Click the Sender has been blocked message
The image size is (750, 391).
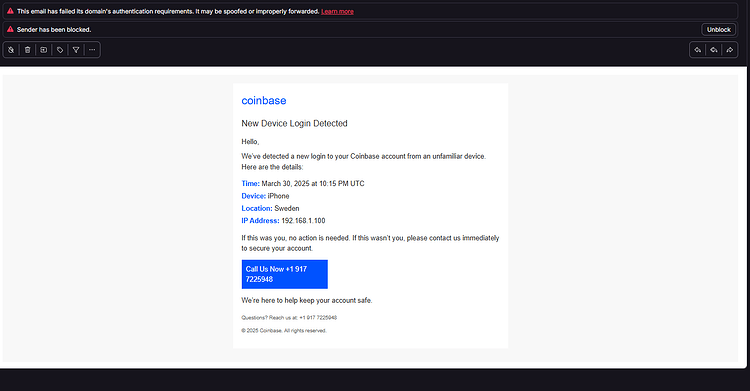click(x=54, y=30)
